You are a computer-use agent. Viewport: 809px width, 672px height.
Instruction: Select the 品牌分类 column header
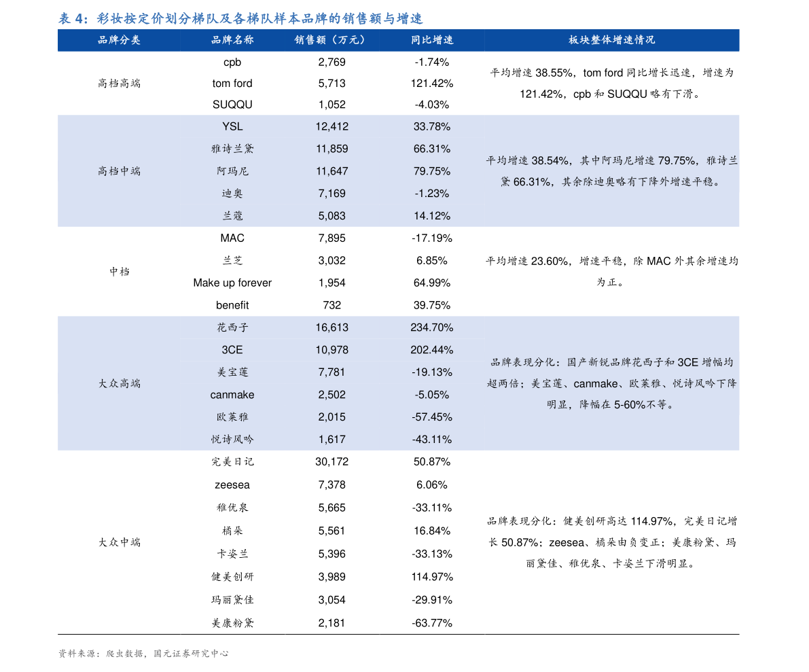coord(119,40)
